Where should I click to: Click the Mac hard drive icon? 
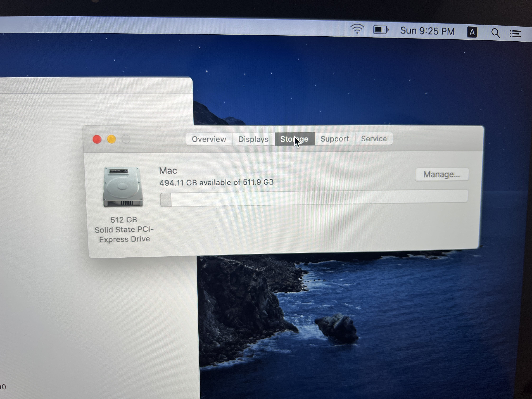(x=123, y=187)
